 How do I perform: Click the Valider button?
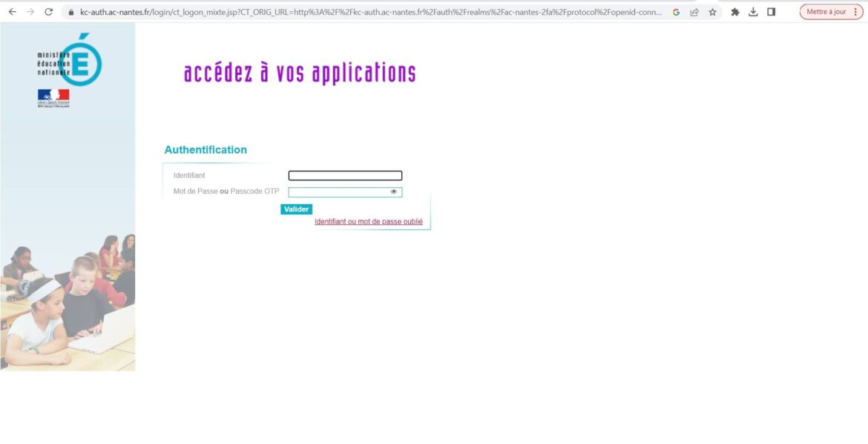297,209
